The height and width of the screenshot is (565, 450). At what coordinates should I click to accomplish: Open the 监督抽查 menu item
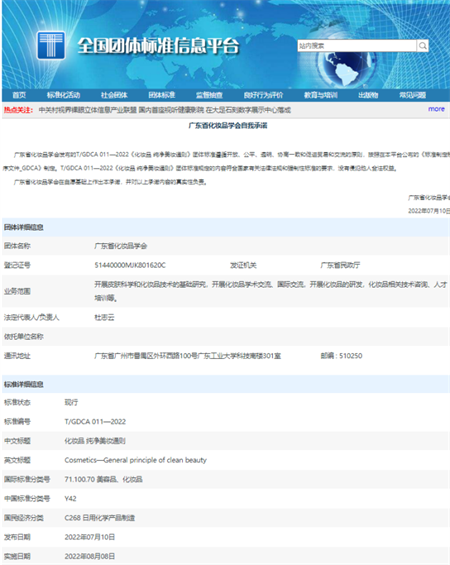click(209, 95)
